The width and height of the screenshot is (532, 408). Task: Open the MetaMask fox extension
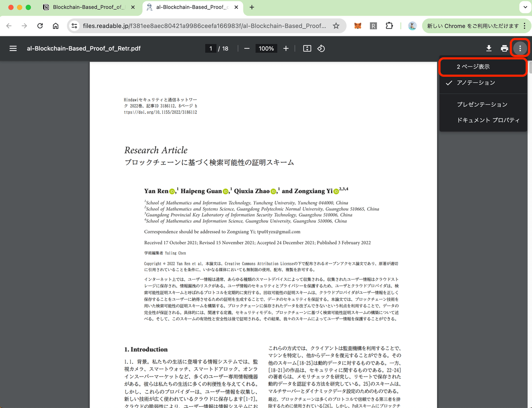tap(358, 26)
